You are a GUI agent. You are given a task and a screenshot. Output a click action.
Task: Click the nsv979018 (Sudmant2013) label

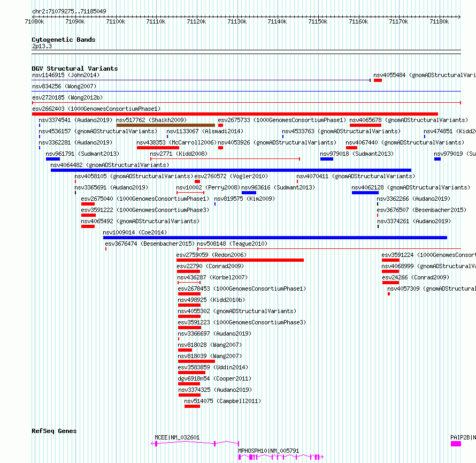pos(357,154)
